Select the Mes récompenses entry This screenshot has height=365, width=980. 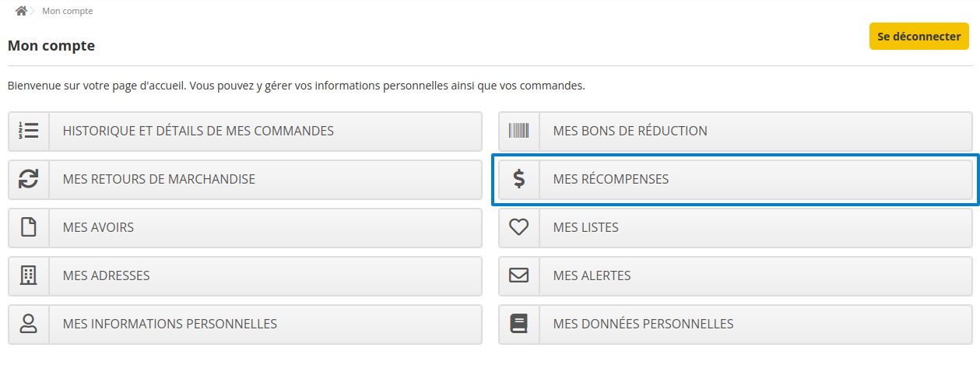[736, 179]
